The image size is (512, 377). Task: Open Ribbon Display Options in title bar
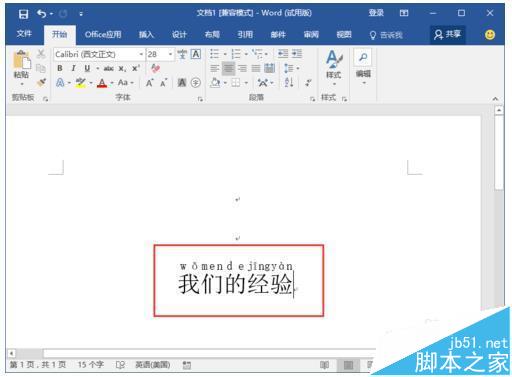[x=404, y=13]
